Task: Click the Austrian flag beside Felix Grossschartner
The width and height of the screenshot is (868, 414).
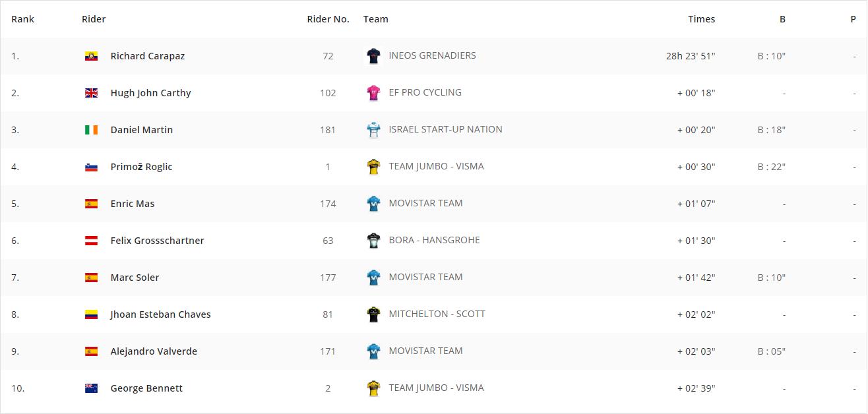Action: coord(91,241)
